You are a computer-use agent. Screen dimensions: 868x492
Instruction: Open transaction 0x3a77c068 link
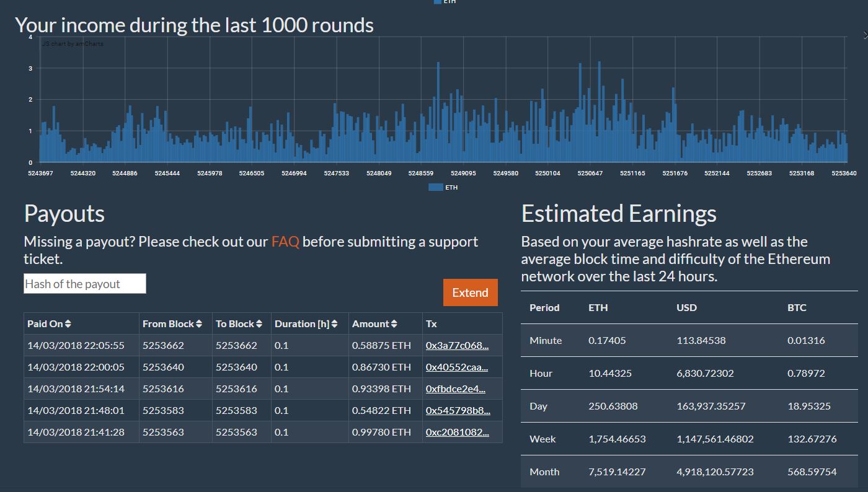(x=457, y=345)
